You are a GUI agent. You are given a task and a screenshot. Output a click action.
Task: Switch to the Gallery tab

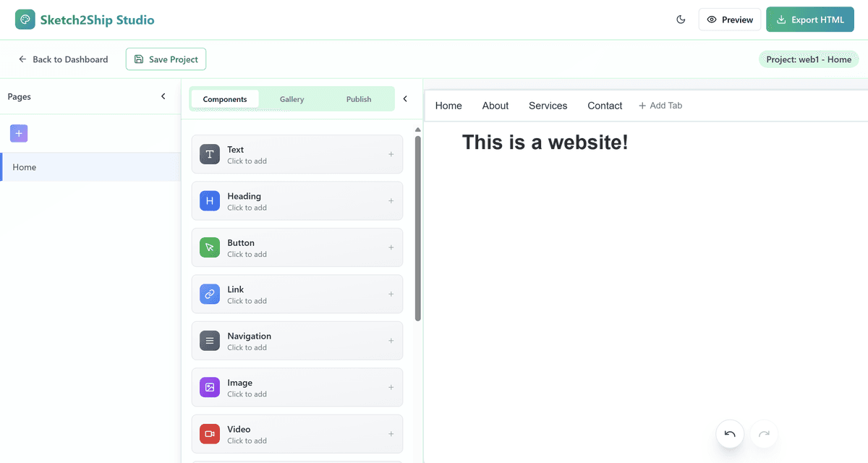point(292,99)
